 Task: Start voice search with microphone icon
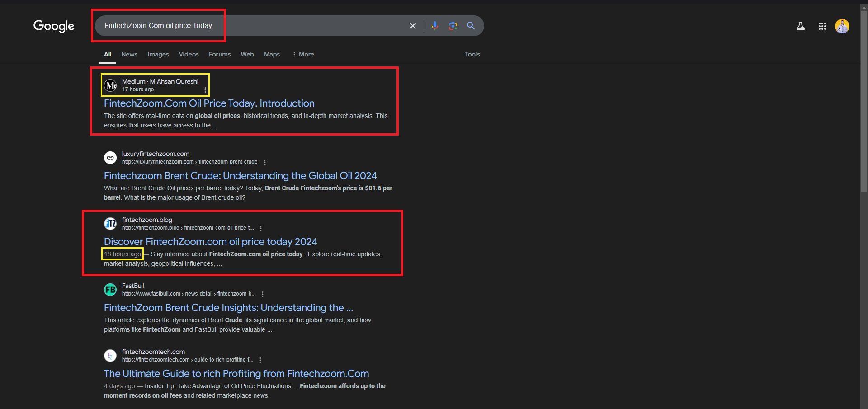coord(434,26)
